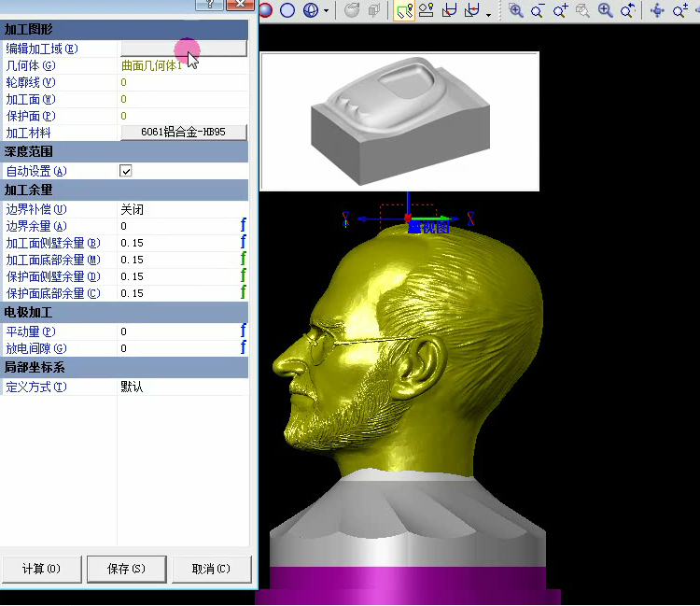Click the dynamic zoom plus-minus icon

680,10
